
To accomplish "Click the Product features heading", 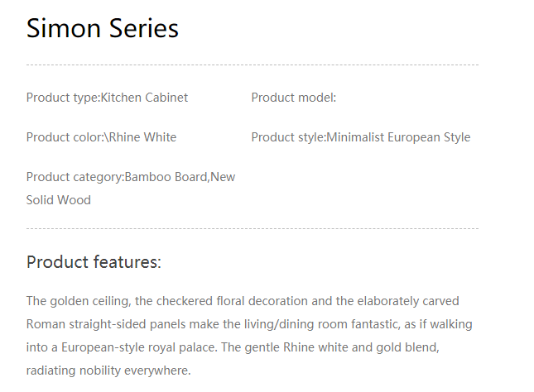I will tap(94, 262).
